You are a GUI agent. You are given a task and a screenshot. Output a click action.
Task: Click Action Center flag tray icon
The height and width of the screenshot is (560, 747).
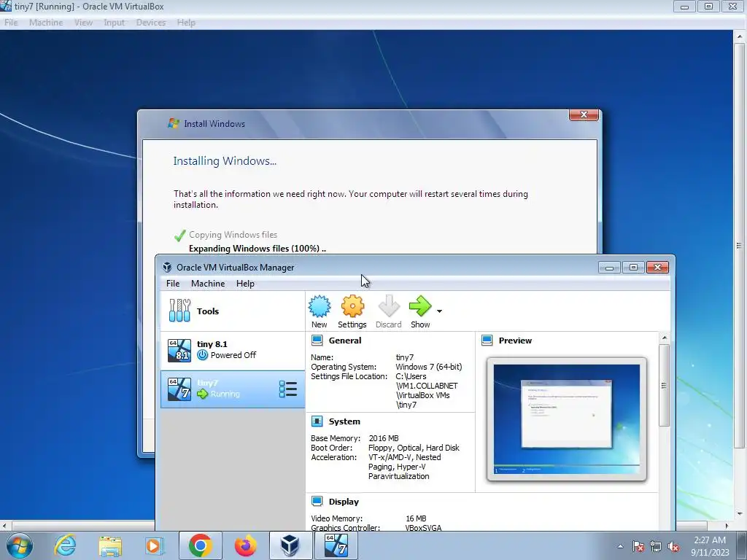638,546
